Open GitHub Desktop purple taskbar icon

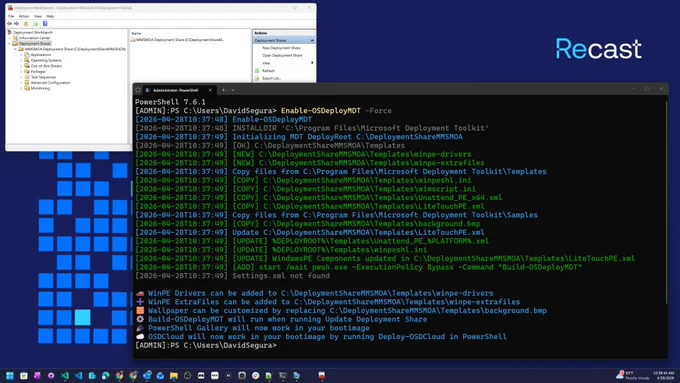coord(51,376)
